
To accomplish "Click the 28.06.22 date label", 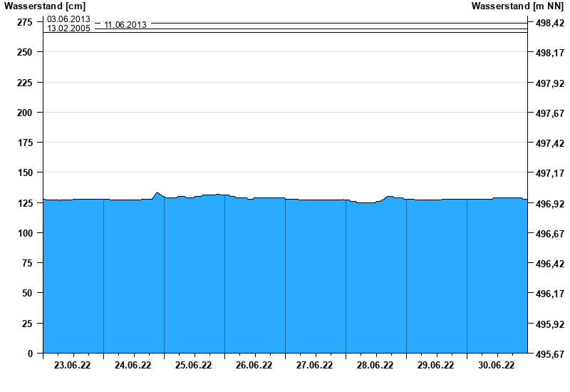I will point(375,366).
